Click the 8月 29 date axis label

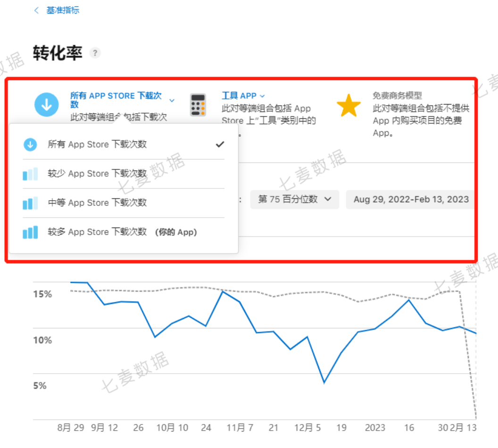[x=71, y=428]
